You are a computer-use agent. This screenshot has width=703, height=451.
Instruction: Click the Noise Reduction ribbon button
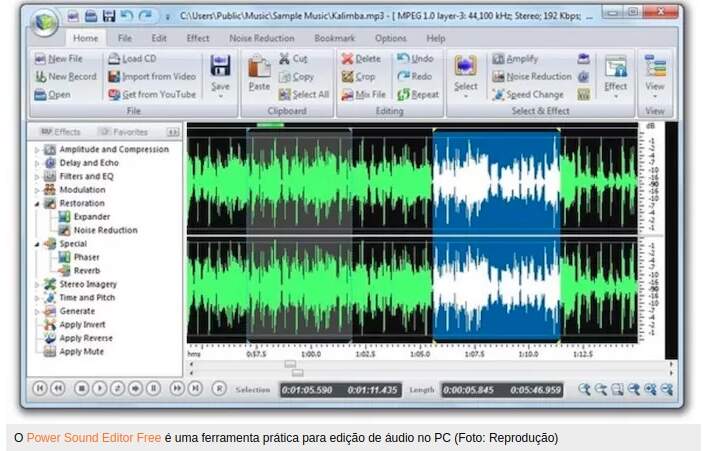(498, 77)
